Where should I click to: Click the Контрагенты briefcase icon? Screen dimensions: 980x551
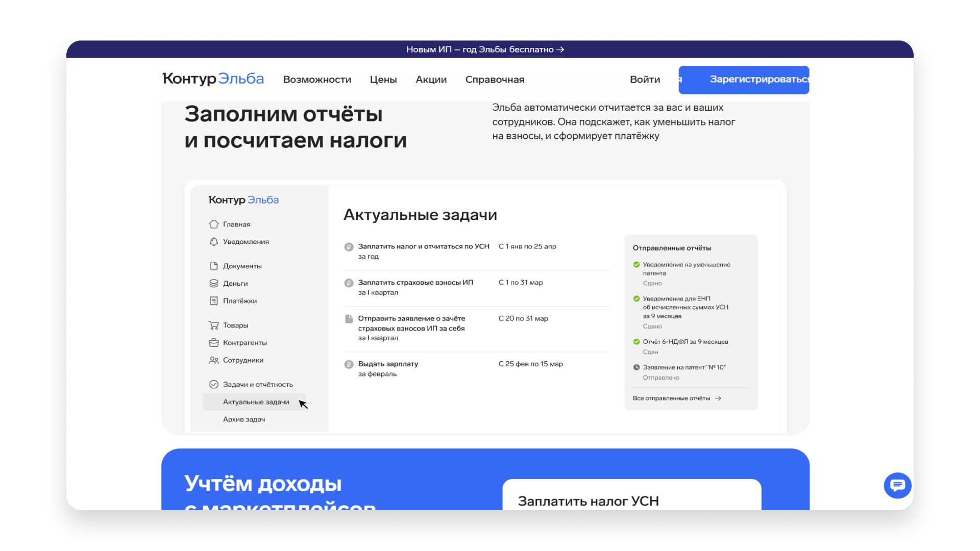[214, 342]
